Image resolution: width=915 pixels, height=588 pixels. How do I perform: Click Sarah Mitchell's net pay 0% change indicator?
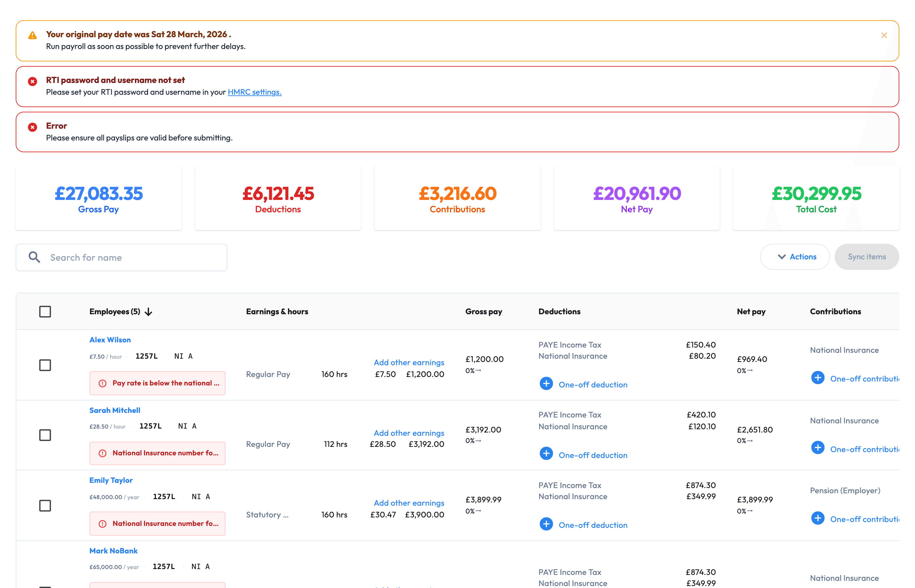tap(745, 441)
